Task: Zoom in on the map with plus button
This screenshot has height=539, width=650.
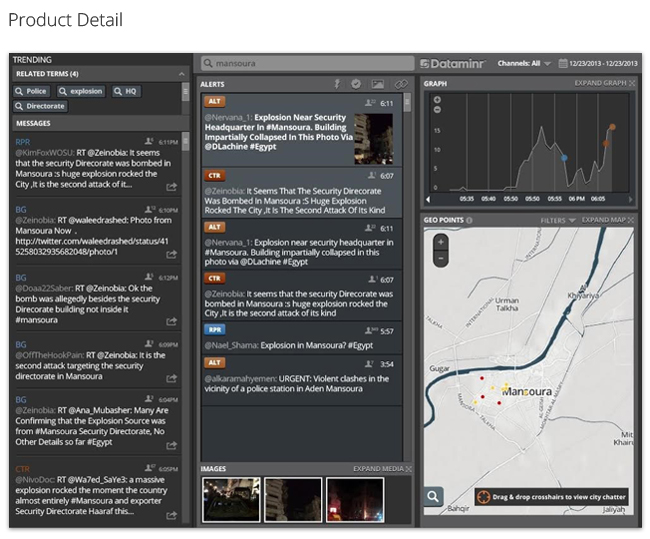Action: coord(441,242)
